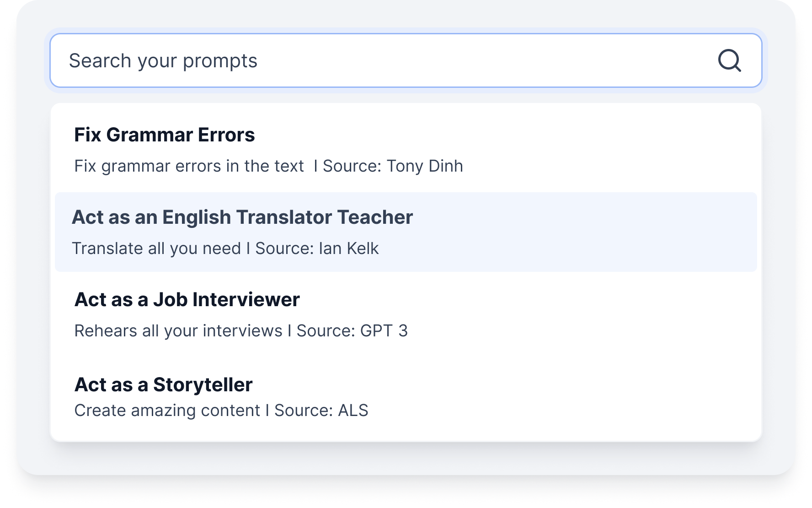812x508 pixels.
Task: Click 'Create amazing content' description text
Action: (x=167, y=411)
